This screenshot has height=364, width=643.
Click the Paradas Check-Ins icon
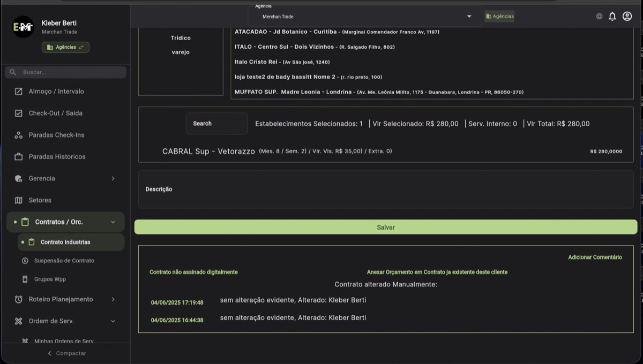19,135
